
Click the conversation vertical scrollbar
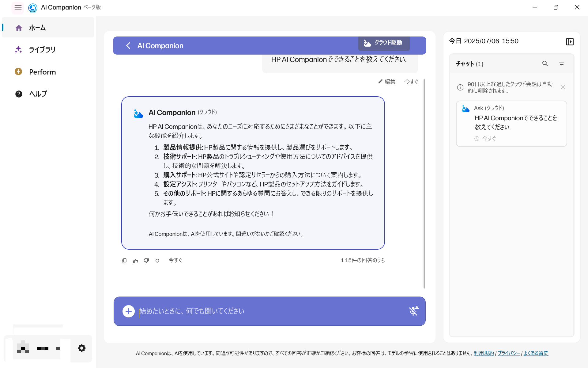[424, 183]
